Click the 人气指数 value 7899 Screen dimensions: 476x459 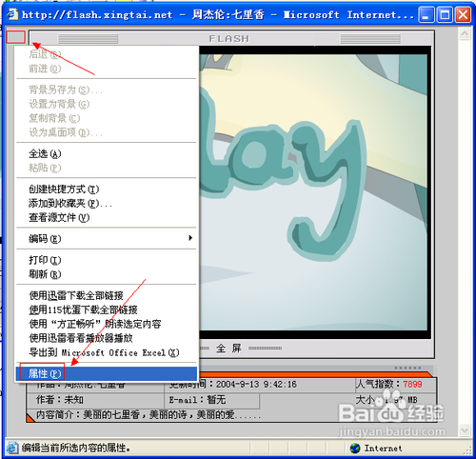pos(412,385)
